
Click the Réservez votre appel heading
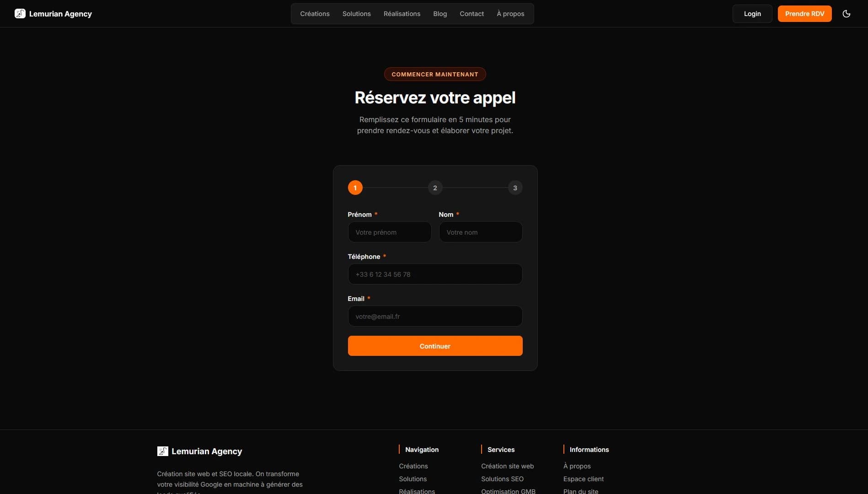435,97
